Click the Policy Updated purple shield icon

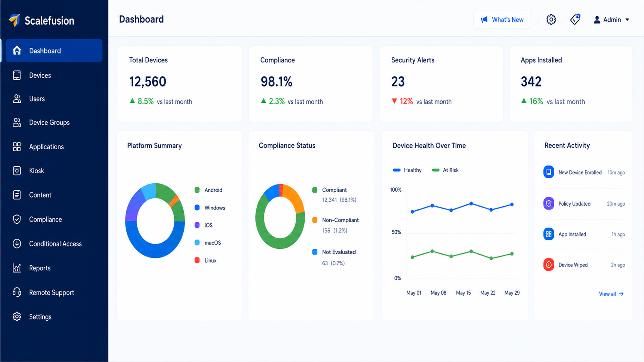pos(548,203)
